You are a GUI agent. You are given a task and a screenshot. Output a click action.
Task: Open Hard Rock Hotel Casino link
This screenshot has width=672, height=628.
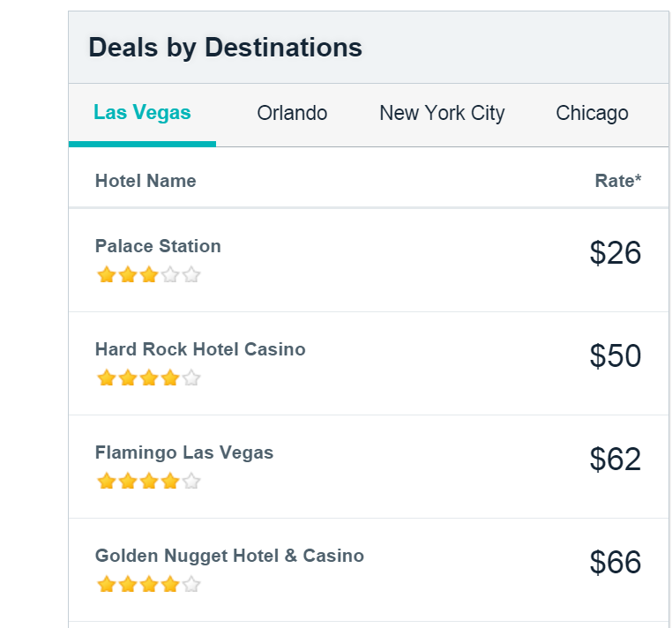click(200, 349)
